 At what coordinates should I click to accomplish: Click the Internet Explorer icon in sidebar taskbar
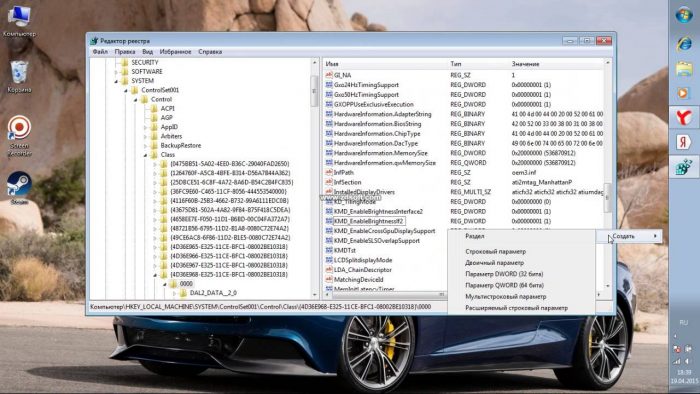(683, 43)
